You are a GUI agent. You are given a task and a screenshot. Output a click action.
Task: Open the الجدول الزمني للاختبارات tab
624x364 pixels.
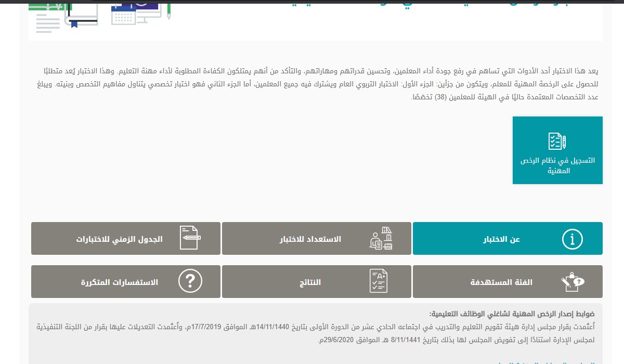coord(126,239)
